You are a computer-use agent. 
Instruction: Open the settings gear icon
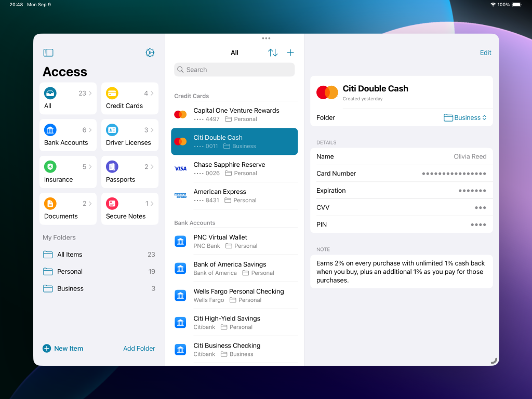(x=150, y=52)
